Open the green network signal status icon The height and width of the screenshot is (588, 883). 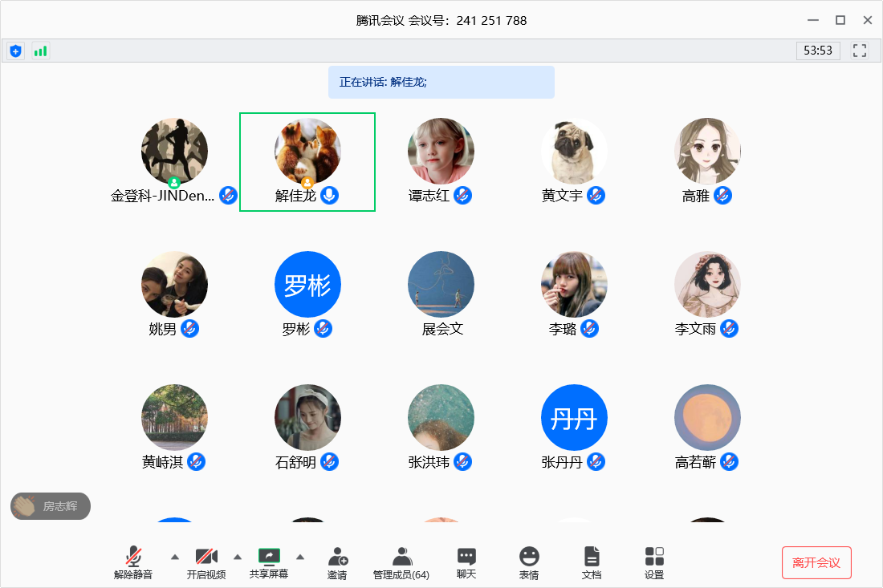[40, 51]
